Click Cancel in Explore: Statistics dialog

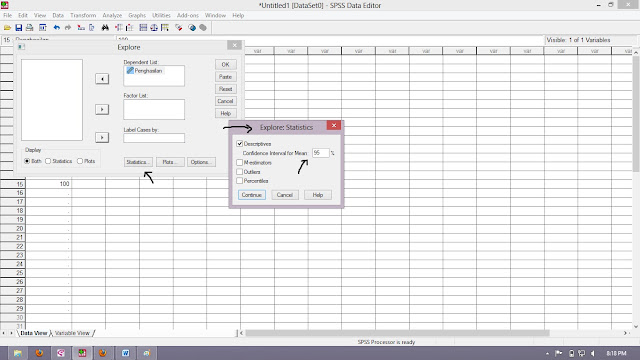[x=284, y=195]
